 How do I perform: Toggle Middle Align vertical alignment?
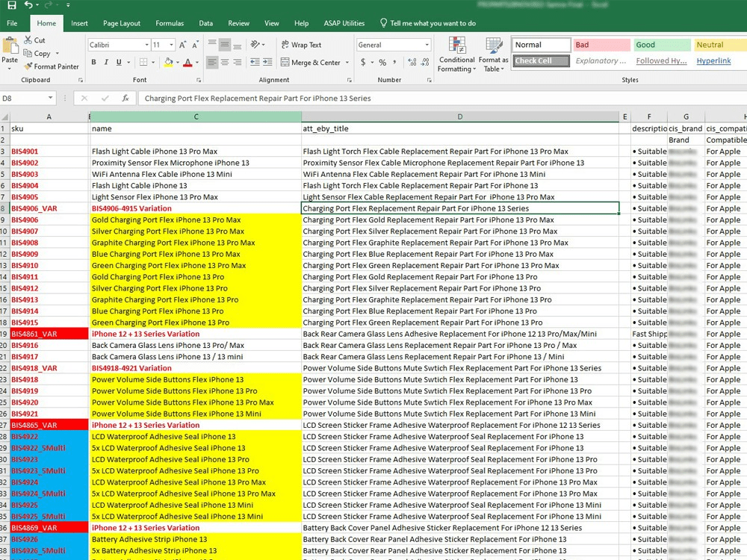(225, 44)
